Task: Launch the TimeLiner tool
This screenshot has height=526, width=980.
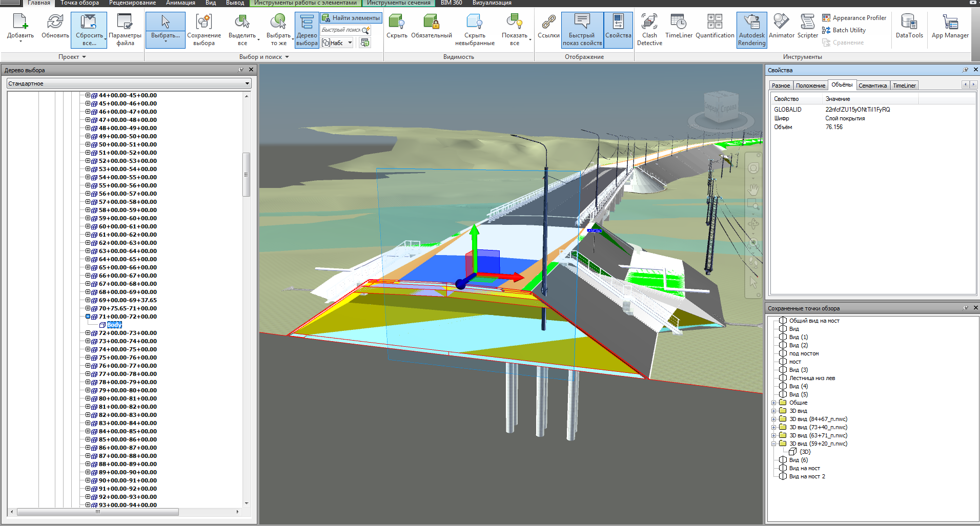Action: point(679,27)
